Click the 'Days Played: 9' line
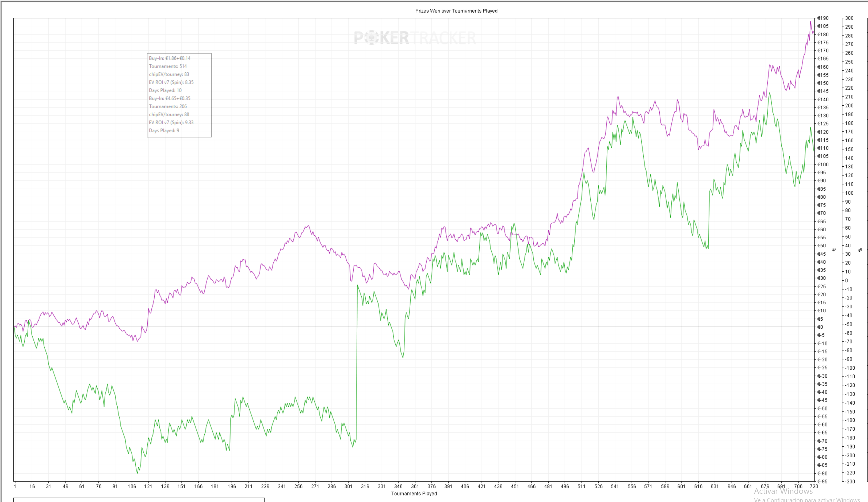This screenshot has width=868, height=502. pyautogui.click(x=164, y=131)
